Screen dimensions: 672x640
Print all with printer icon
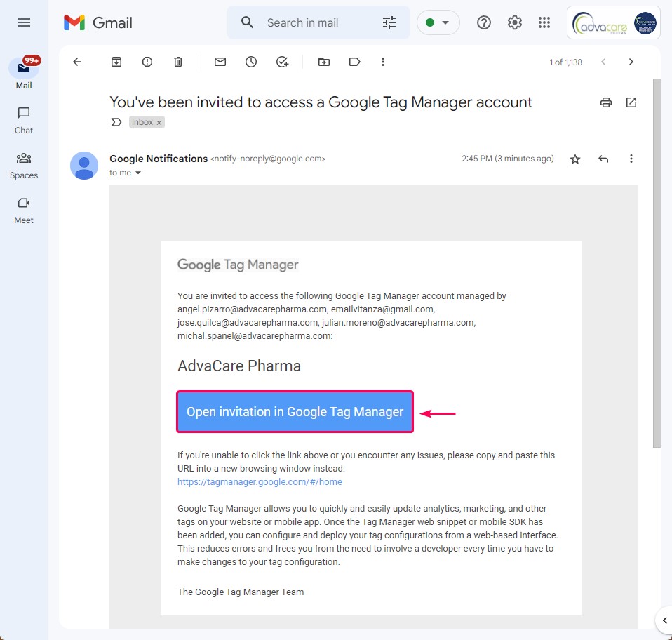[605, 102]
